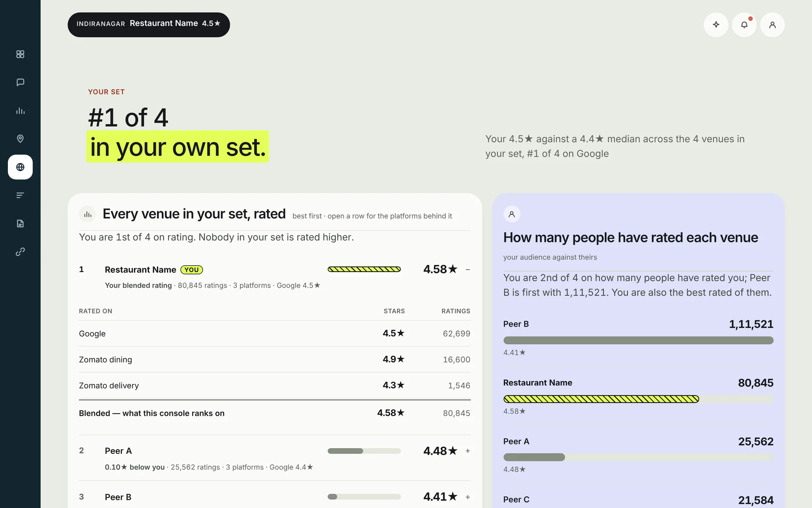
Task: Click the RATINGS column header
Action: (x=456, y=311)
